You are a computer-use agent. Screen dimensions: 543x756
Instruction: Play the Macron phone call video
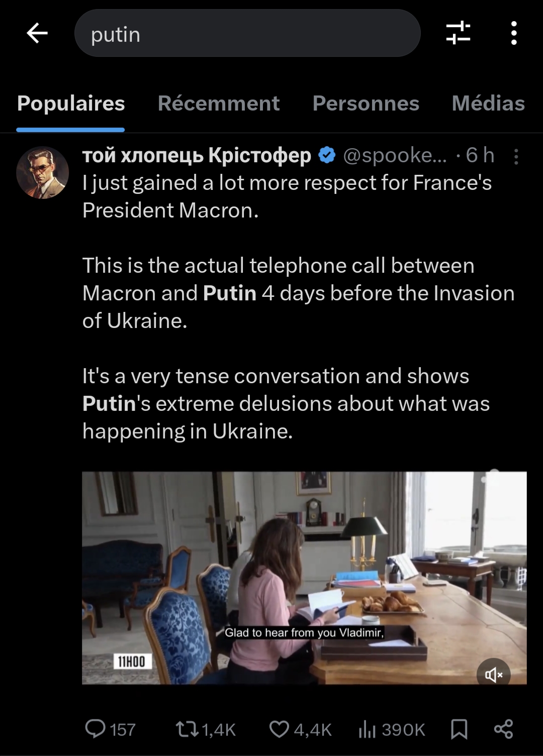[304, 578]
